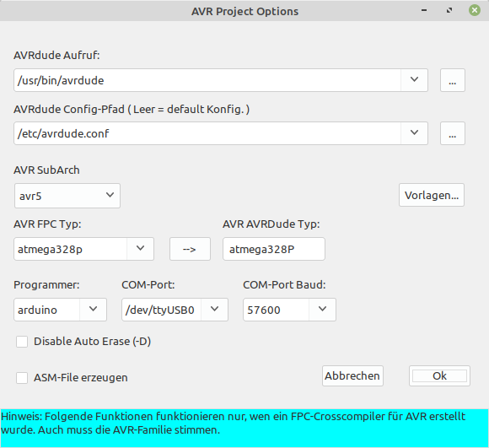Click the Abbrechen button
Viewport: 489px width, 448px height.
pos(352,376)
